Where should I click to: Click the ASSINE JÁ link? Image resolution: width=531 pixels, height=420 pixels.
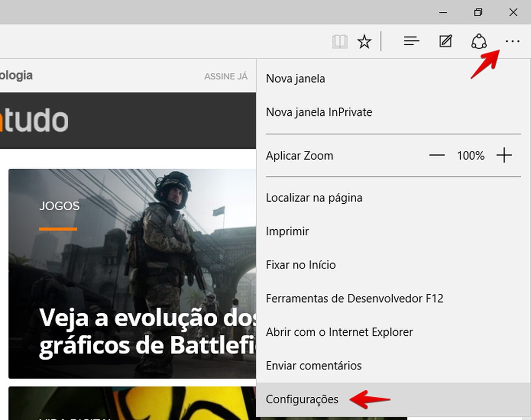tap(226, 76)
